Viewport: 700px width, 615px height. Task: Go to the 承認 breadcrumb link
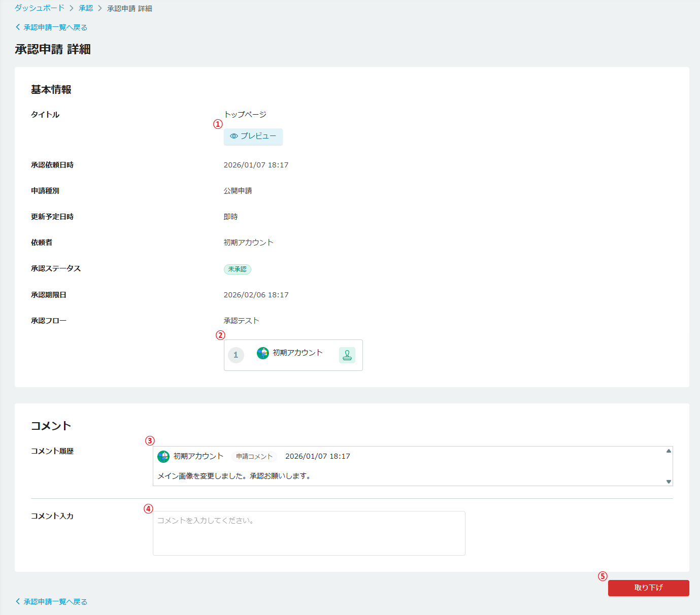click(x=86, y=8)
